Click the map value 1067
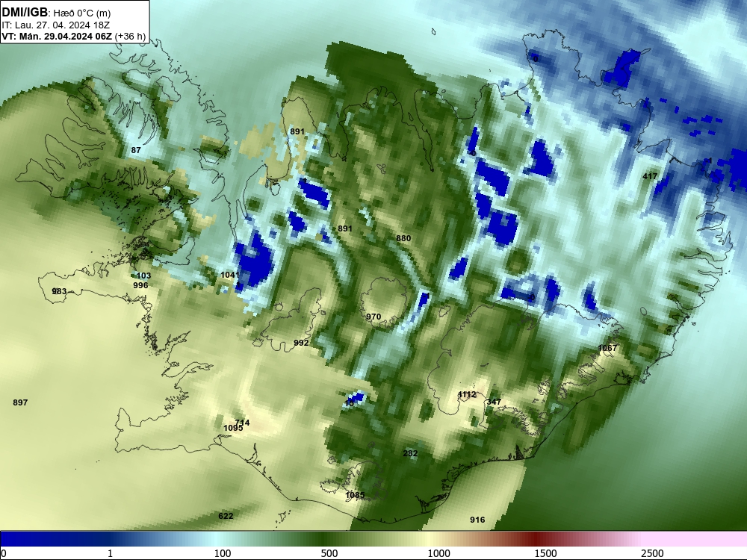Screen dimensions: 747x560 click(607, 348)
